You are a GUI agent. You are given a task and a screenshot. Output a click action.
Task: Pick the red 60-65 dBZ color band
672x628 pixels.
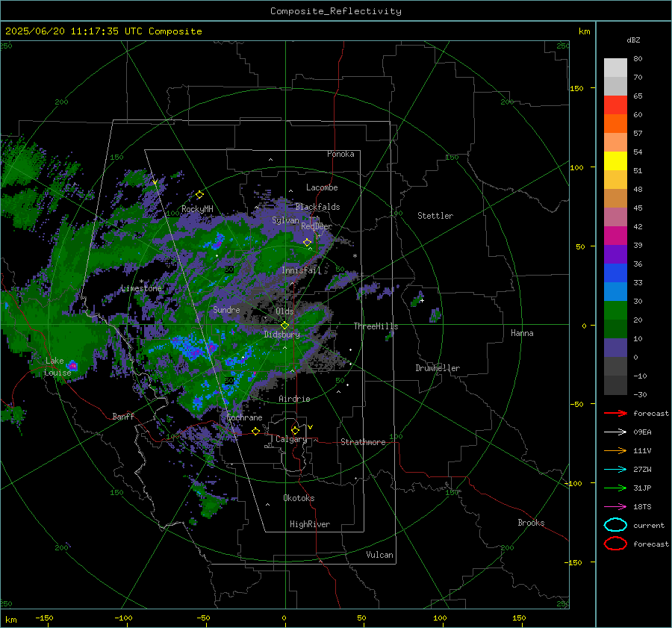[x=615, y=105]
